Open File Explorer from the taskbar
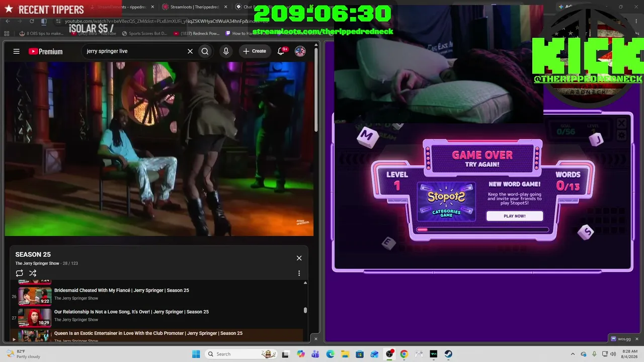Image resolution: width=644 pixels, height=362 pixels. coord(345,354)
